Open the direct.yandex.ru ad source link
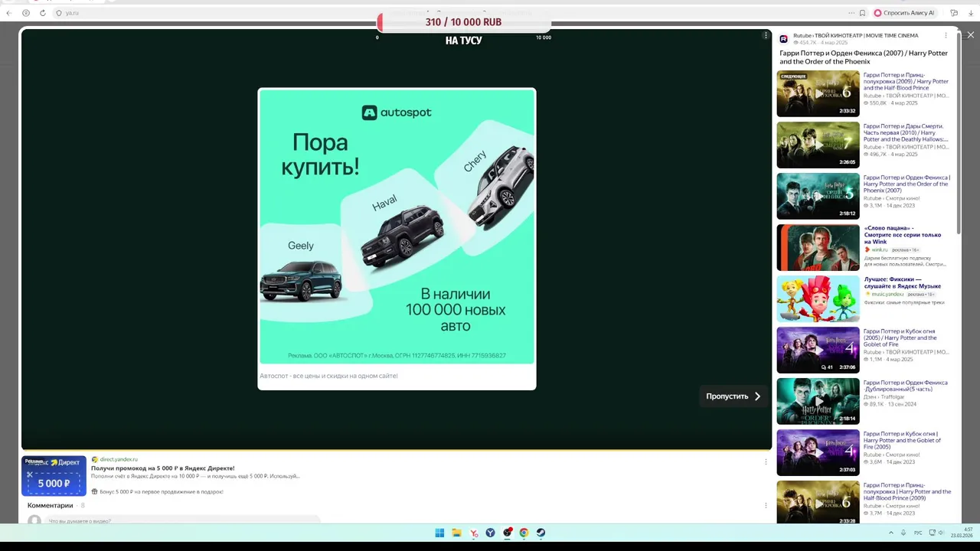The image size is (980, 551). (119, 459)
